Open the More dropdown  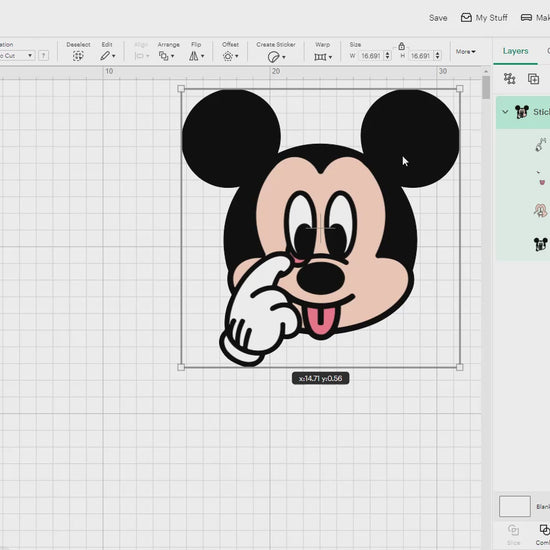465,52
